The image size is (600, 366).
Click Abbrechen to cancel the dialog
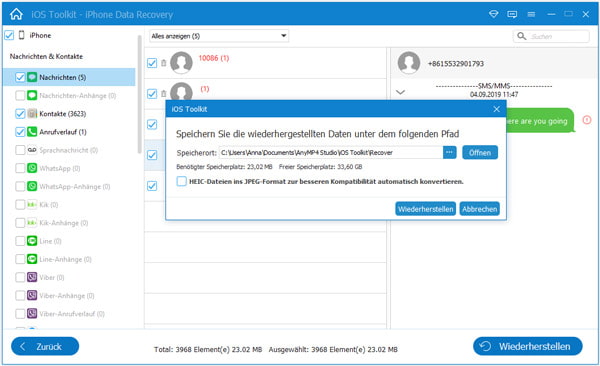click(x=479, y=209)
